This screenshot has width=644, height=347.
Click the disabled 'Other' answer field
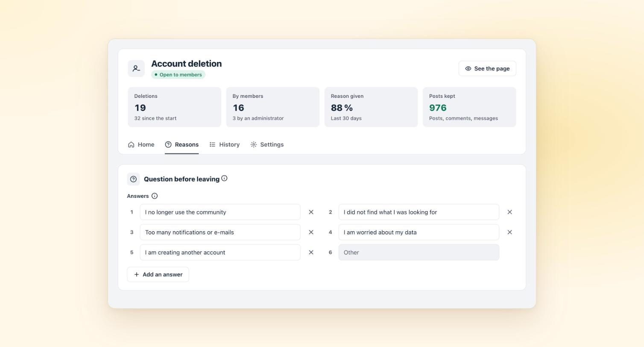pos(419,253)
